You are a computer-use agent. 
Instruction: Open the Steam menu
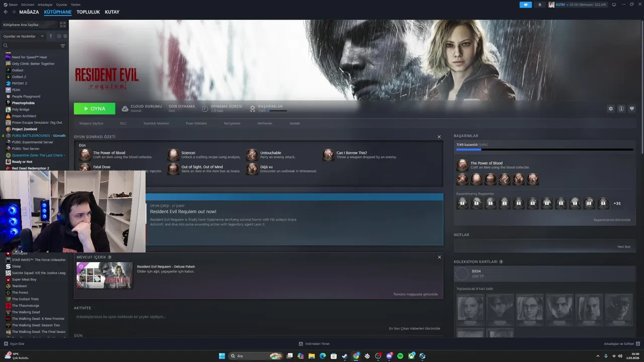tap(11, 5)
